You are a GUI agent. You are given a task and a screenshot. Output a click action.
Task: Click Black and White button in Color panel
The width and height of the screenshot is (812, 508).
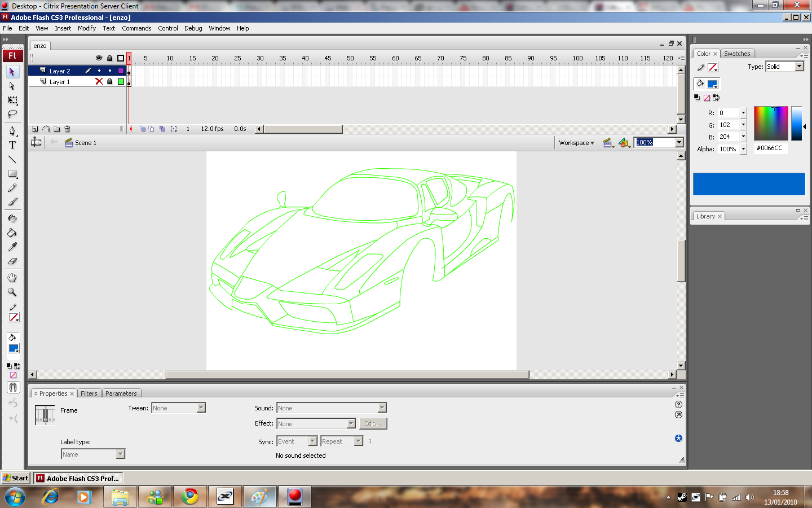tap(697, 98)
